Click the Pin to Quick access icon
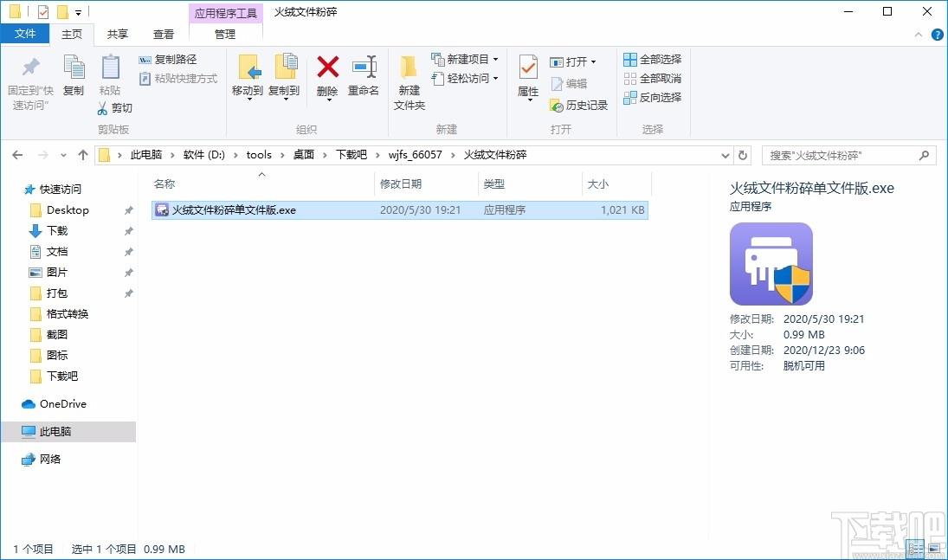The height and width of the screenshot is (560, 948). coord(30,67)
